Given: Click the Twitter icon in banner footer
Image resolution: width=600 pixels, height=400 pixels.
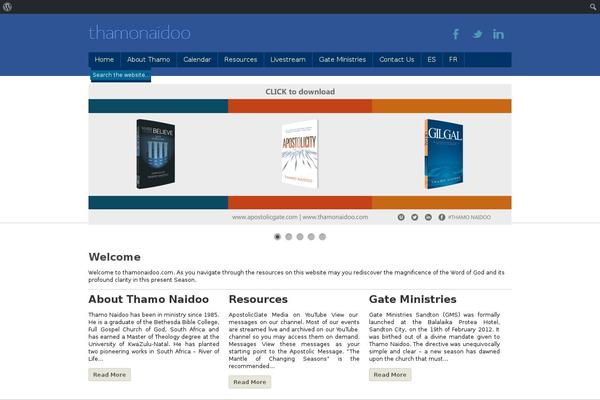Looking at the screenshot, I should (414, 217).
